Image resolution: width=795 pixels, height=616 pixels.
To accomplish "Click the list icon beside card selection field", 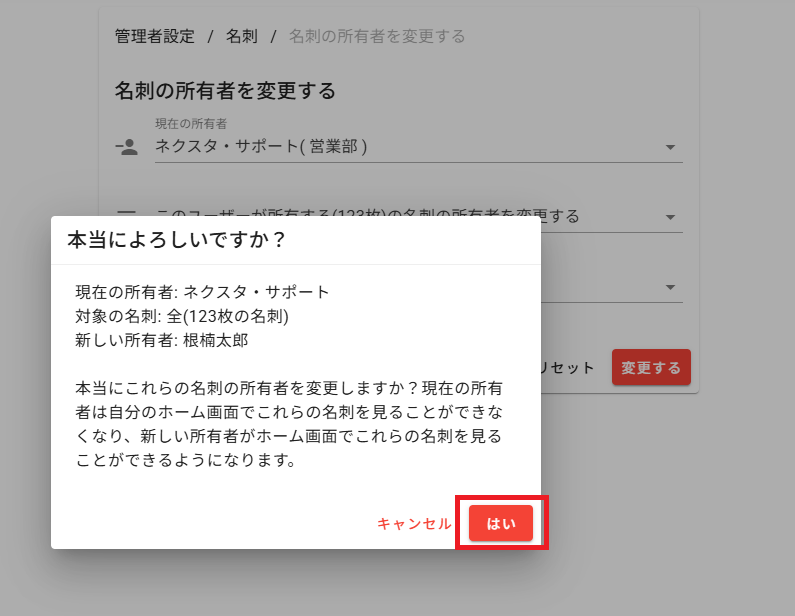I will (127, 213).
